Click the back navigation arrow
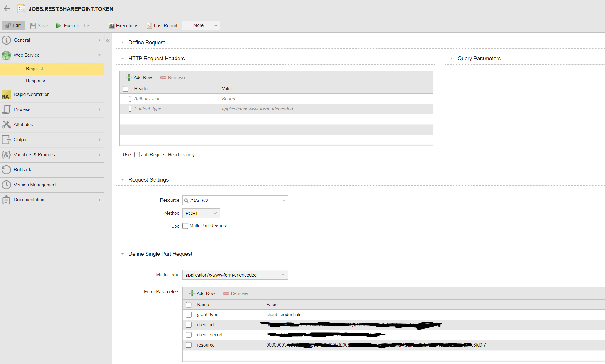Viewport: 605px width, 364px height. [6, 8]
